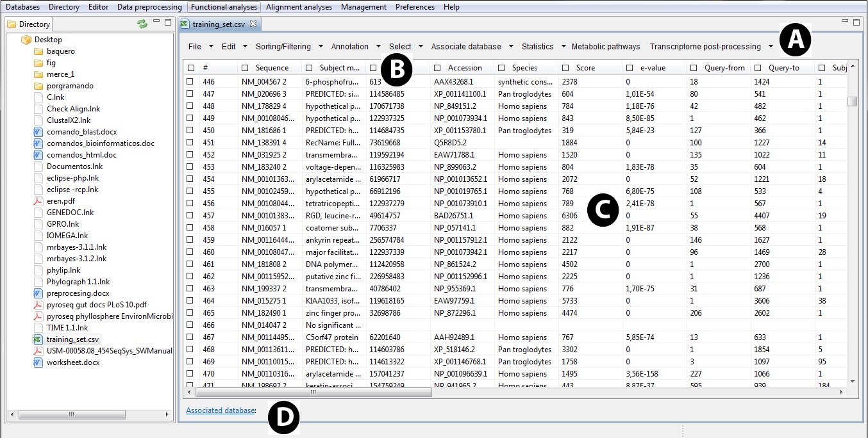Click the Desktop package icon

(x=26, y=40)
